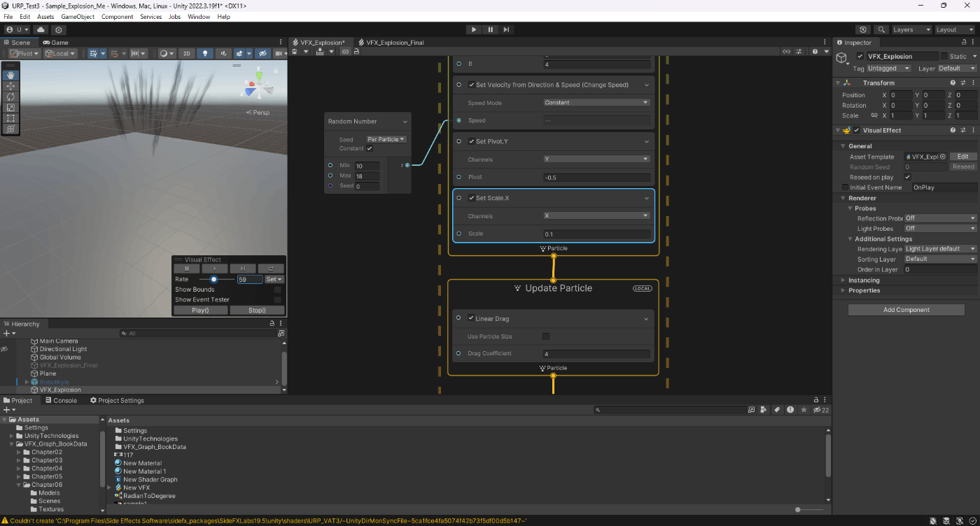Viewport: 980px width, 526px height.
Task: Open the Window menu
Action: (x=198, y=16)
